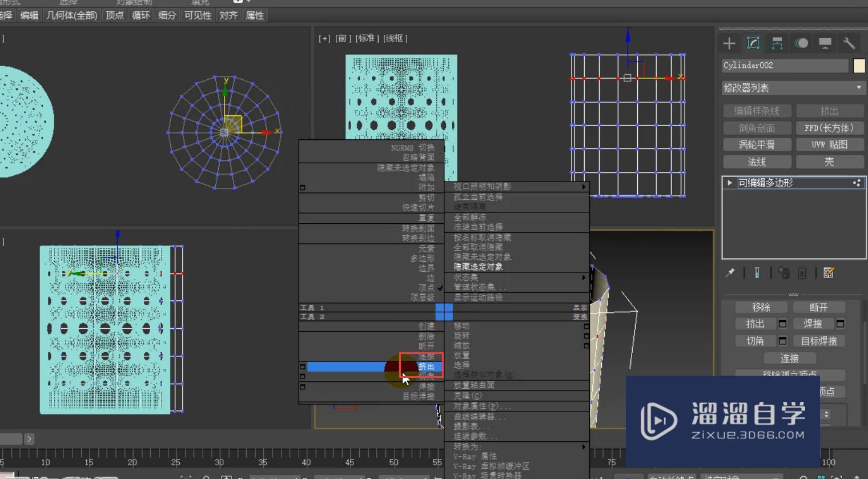The height and width of the screenshot is (479, 868).
Task: Open the Motion panel circle icon
Action: pos(801,43)
